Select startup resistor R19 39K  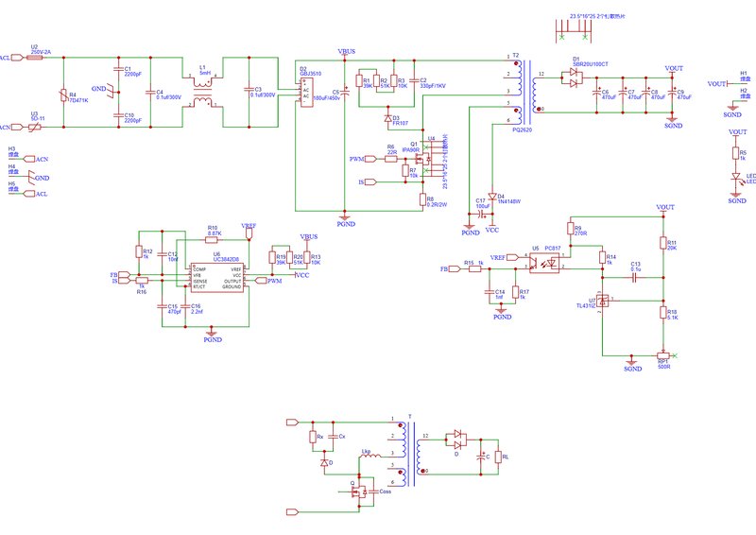tap(272, 257)
